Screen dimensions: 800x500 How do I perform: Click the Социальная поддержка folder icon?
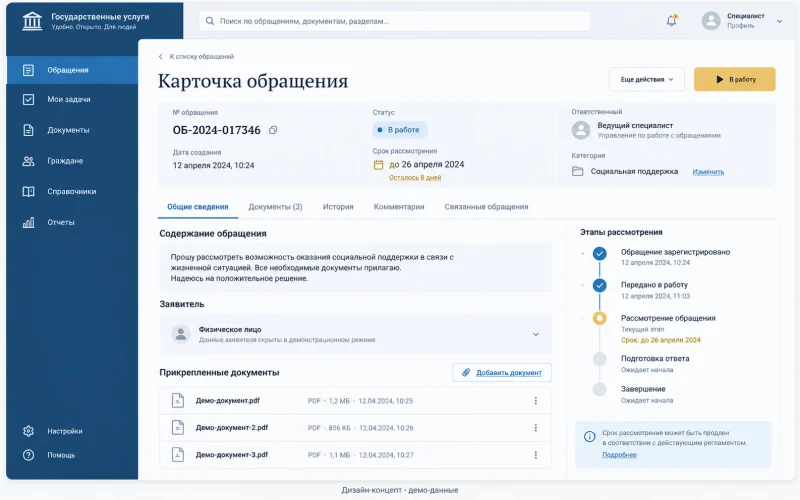578,171
